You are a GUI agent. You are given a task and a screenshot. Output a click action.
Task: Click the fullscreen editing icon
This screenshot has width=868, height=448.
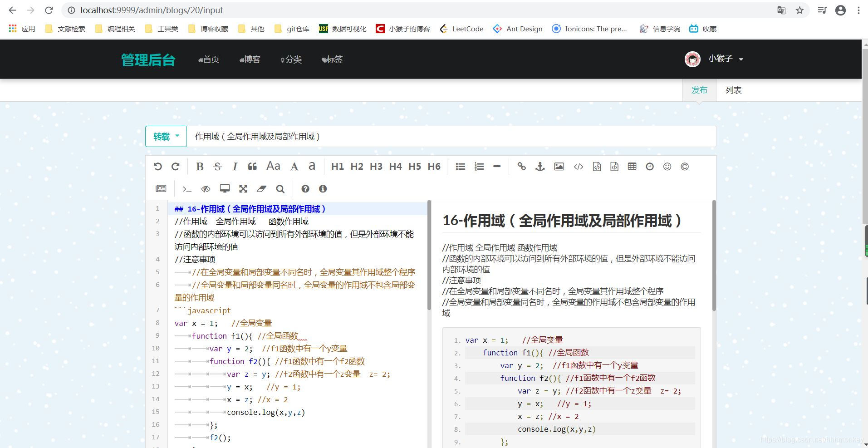point(243,188)
